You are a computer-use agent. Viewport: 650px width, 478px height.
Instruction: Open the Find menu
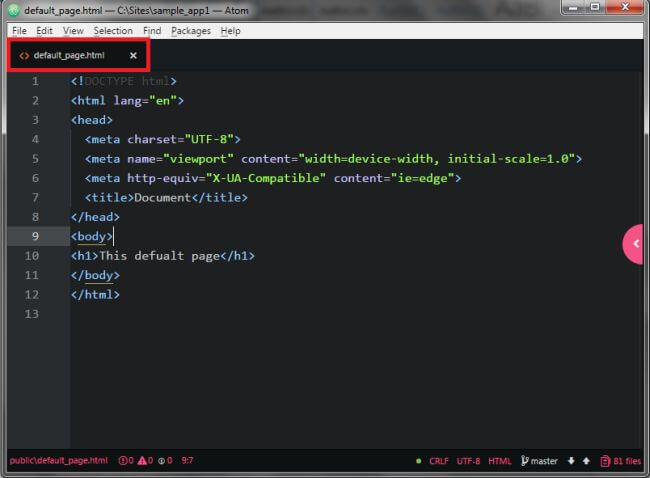152,31
